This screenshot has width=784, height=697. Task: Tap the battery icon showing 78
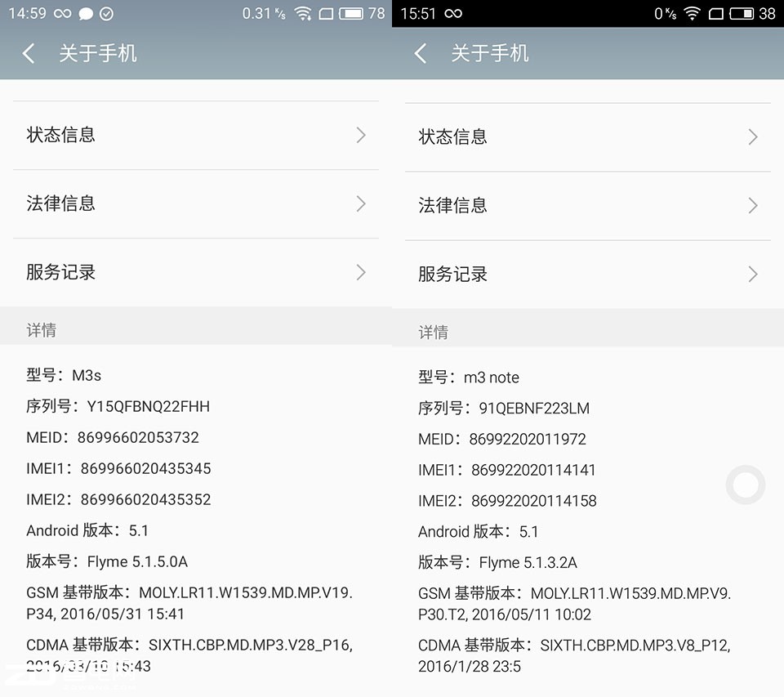pos(351,14)
